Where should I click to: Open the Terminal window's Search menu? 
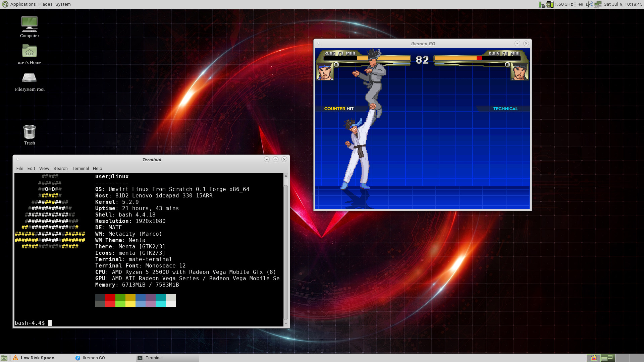(60, 169)
